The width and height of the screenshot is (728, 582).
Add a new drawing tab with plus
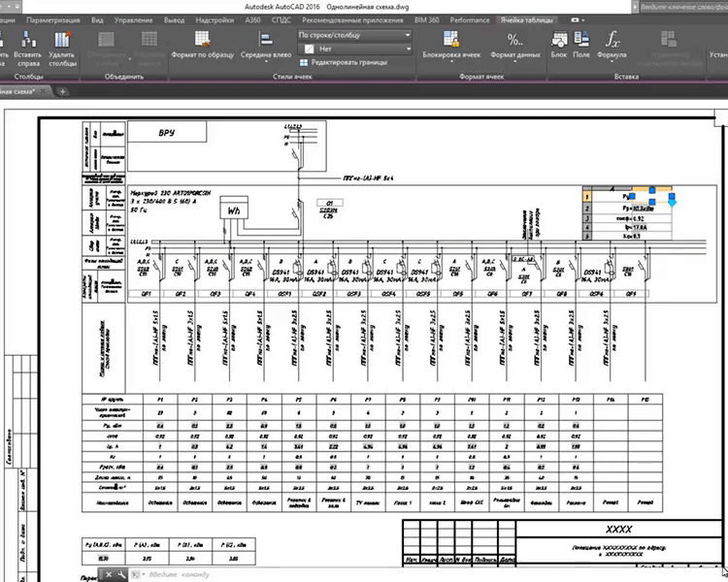pos(62,91)
